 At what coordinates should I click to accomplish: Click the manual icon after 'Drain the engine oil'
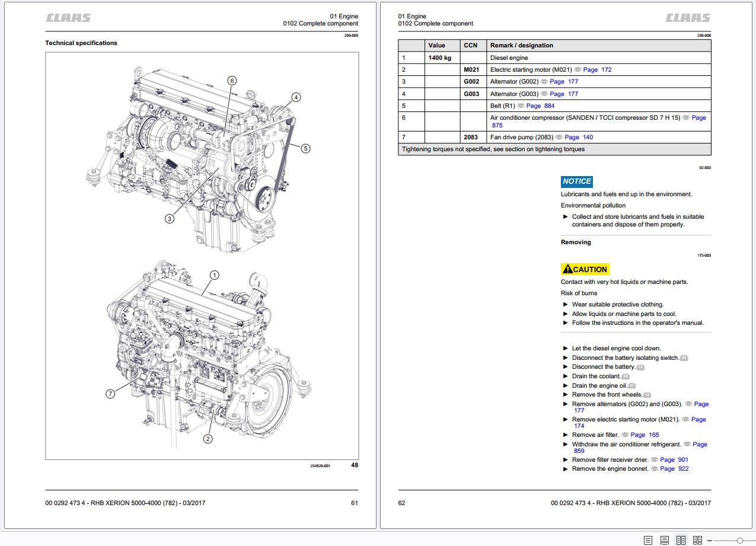(x=631, y=386)
